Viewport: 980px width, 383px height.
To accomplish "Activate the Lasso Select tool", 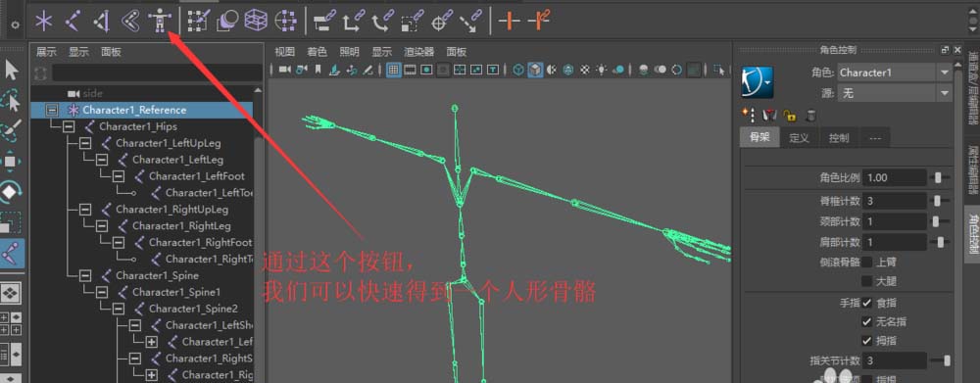I will pyautogui.click(x=11, y=101).
